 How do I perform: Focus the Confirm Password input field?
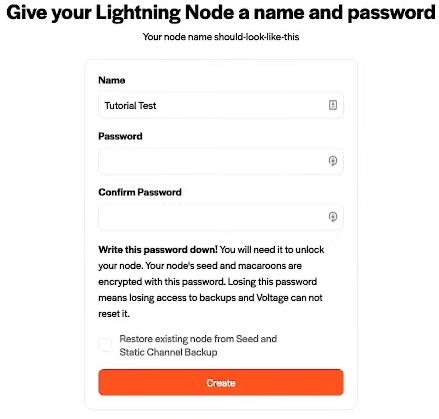click(221, 217)
